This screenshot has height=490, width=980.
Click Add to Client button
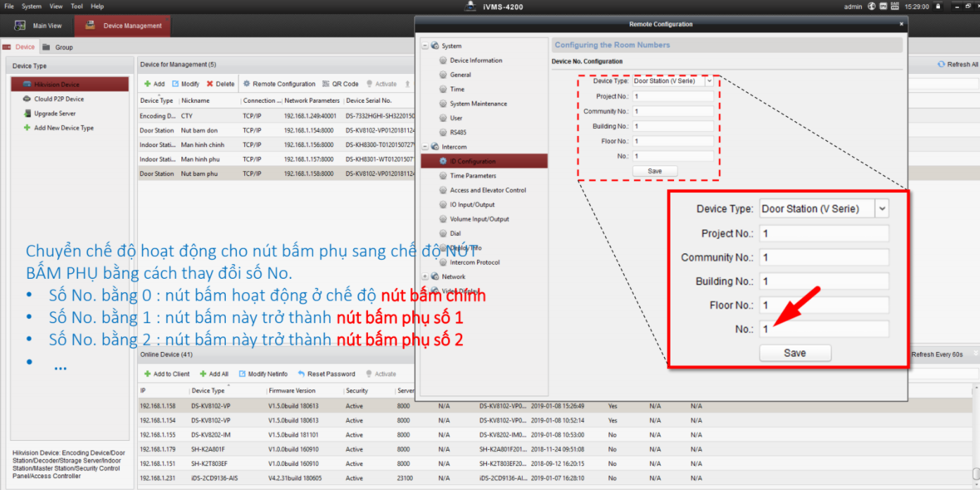point(167,374)
